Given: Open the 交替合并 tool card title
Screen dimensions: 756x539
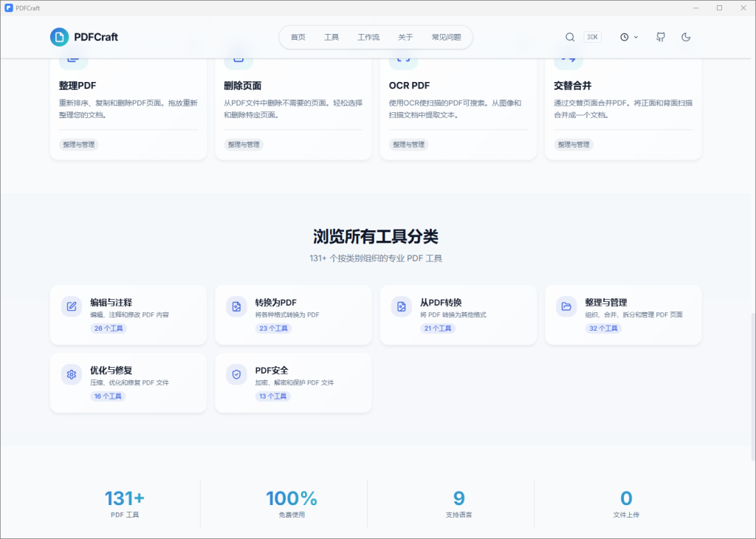Looking at the screenshot, I should [572, 86].
